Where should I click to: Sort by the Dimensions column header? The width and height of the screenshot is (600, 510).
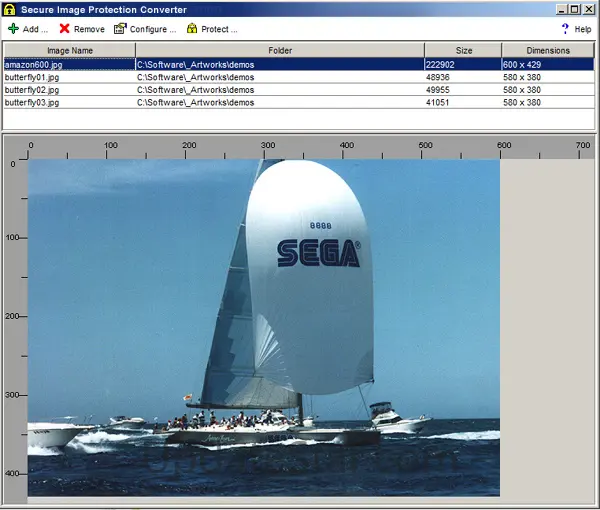548,50
